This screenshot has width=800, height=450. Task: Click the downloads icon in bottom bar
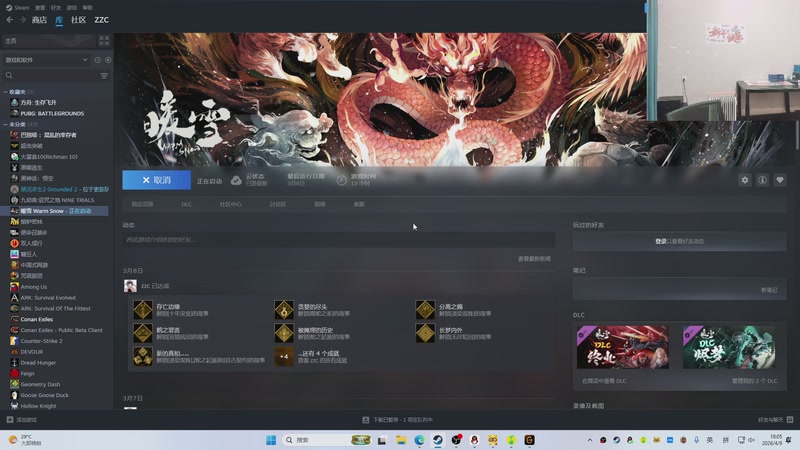[x=366, y=420]
